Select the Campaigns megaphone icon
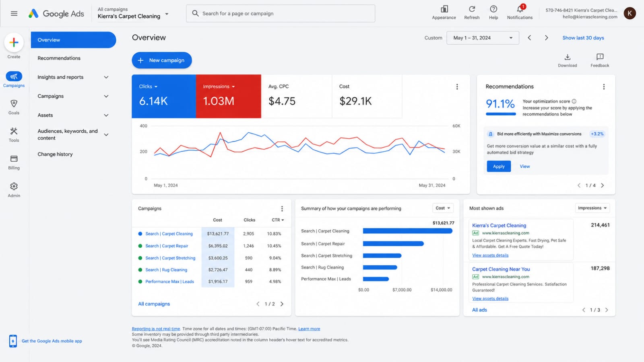644x362 pixels. click(14, 76)
